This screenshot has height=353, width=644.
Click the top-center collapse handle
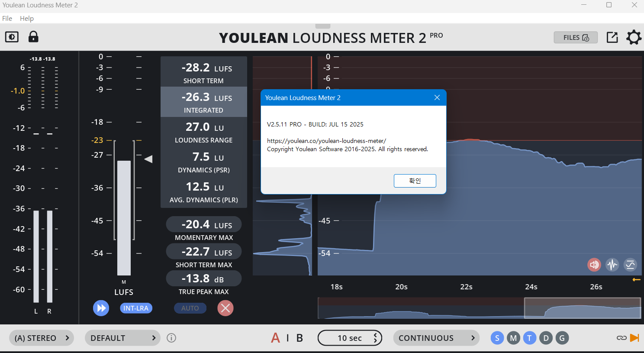point(323,26)
